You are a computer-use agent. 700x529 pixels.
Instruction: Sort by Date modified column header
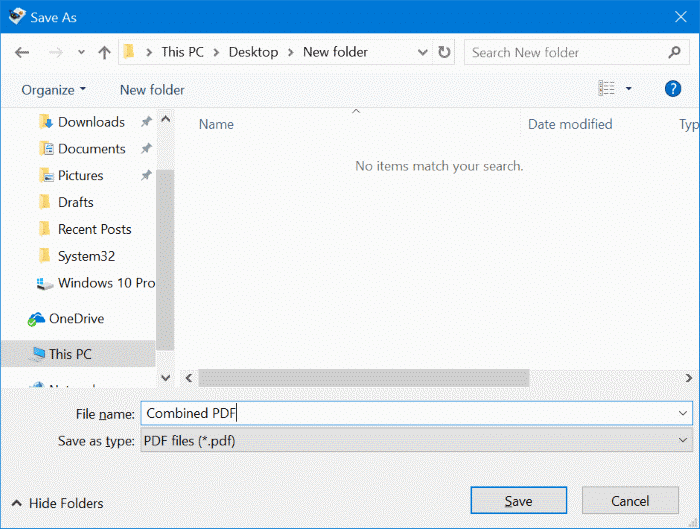point(570,124)
